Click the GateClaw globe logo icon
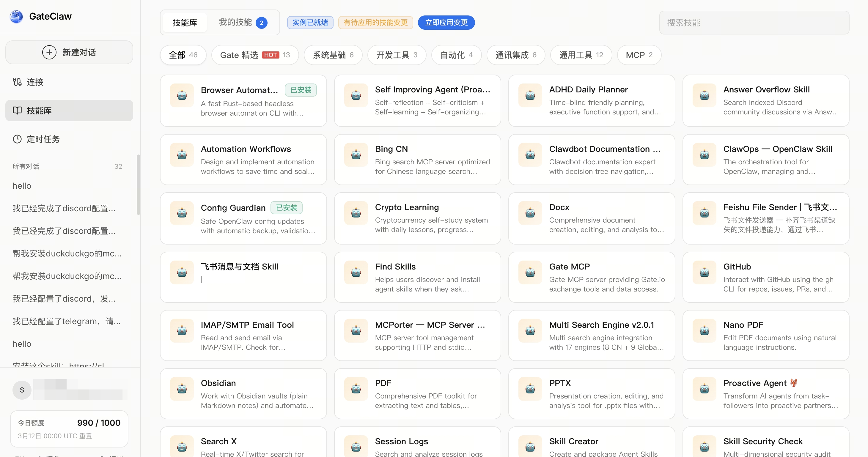The height and width of the screenshot is (457, 868). coord(16,16)
